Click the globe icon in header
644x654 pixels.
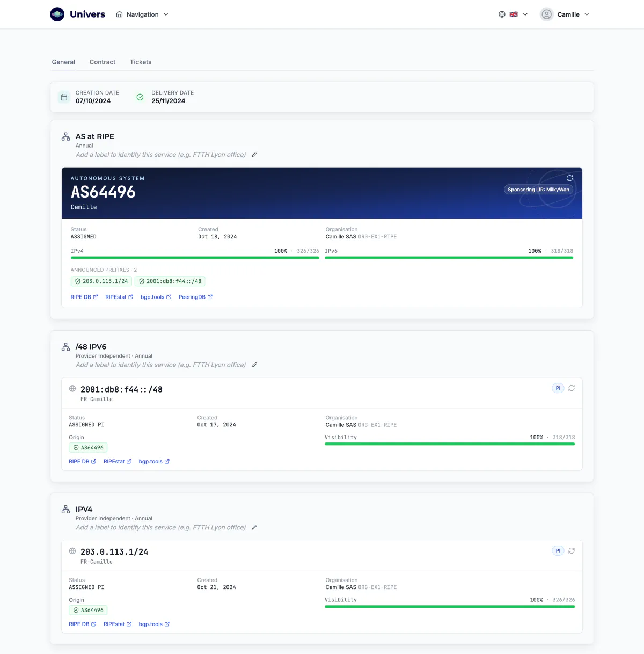pyautogui.click(x=502, y=14)
